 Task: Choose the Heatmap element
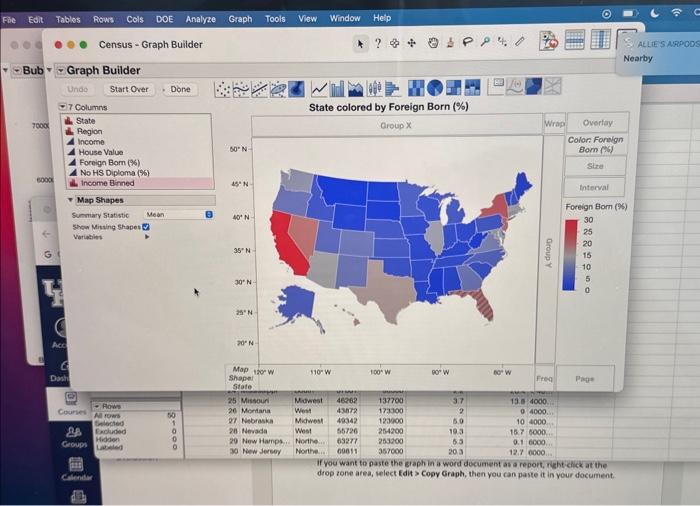[x=416, y=88]
